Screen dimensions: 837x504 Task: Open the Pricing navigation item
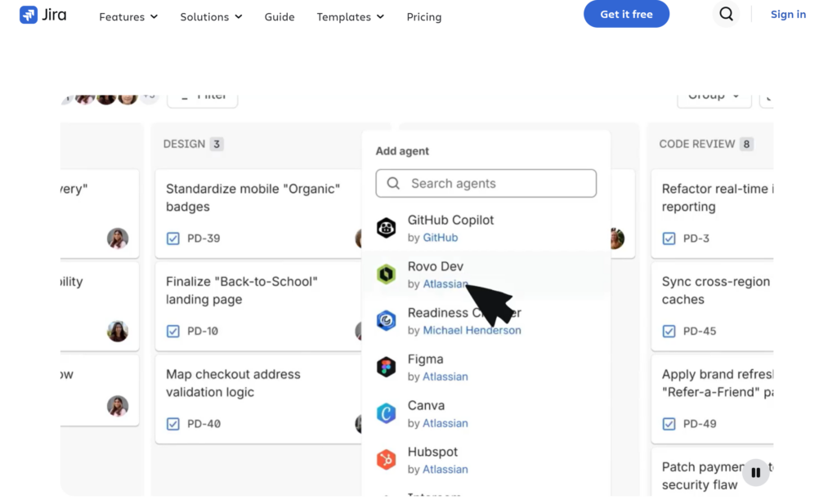click(424, 17)
